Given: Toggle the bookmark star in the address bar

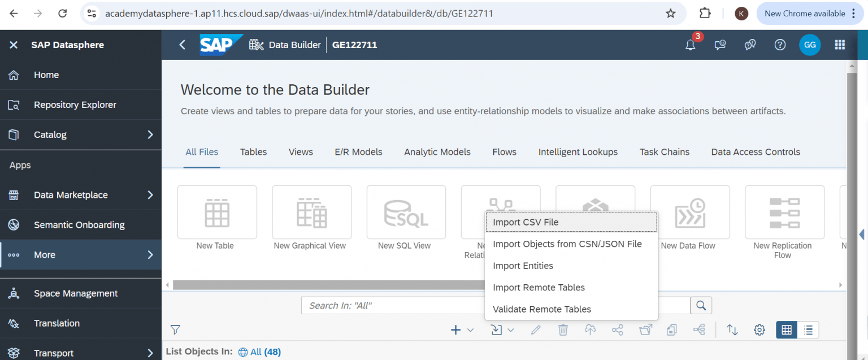Looking at the screenshot, I should (x=671, y=13).
